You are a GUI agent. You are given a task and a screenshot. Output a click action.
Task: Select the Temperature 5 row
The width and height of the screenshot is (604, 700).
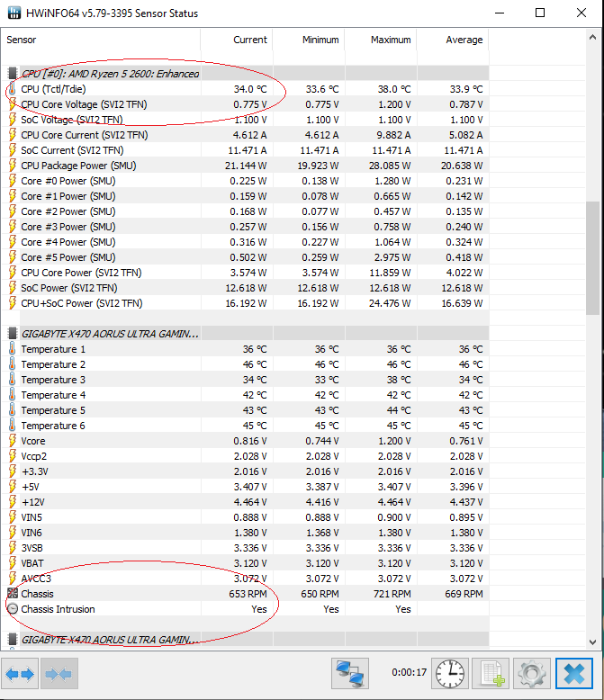click(x=245, y=409)
